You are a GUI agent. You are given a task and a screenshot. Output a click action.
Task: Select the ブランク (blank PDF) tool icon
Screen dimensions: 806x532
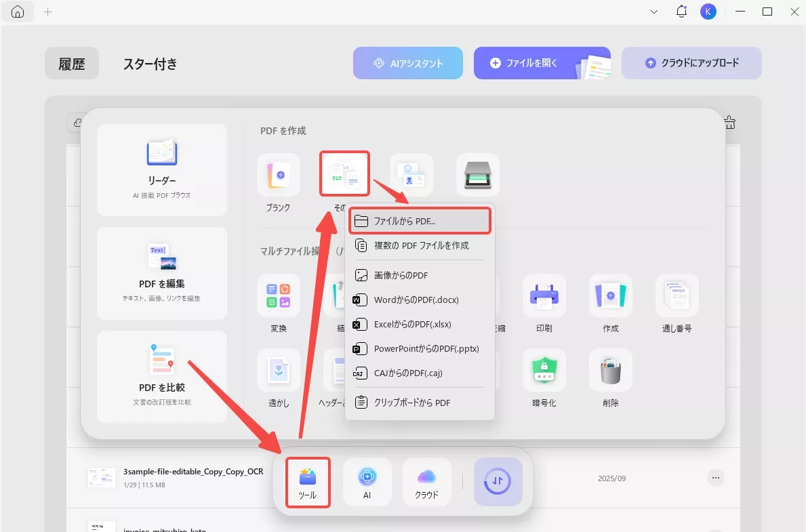point(279,174)
